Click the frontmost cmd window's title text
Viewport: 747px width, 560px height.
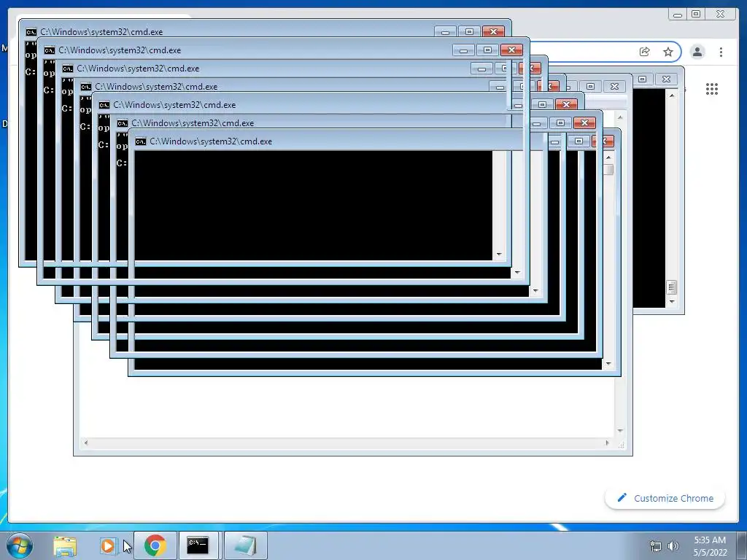coord(211,141)
